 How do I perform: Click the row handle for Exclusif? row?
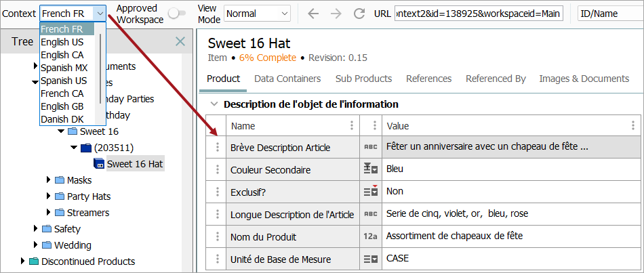point(217,192)
